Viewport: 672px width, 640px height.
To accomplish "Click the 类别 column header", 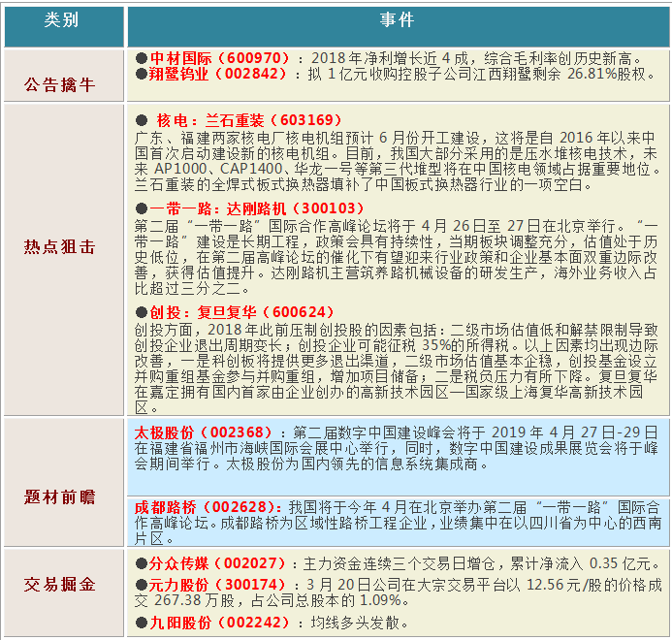I will (x=64, y=26).
